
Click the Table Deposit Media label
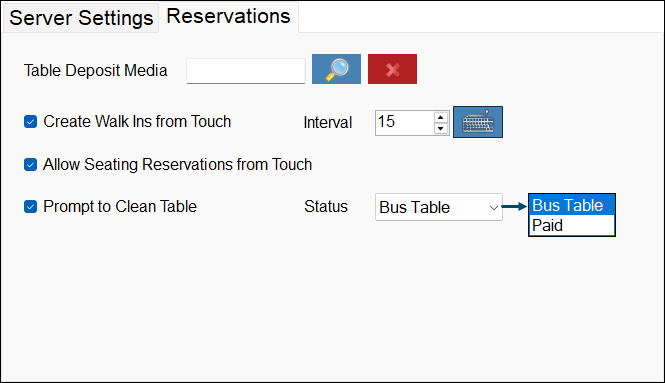tap(95, 70)
